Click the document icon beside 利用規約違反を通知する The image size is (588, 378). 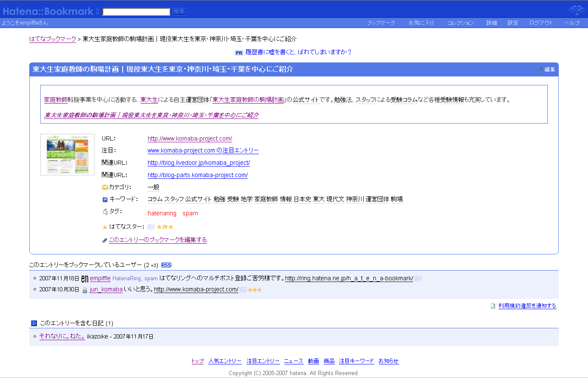493,306
